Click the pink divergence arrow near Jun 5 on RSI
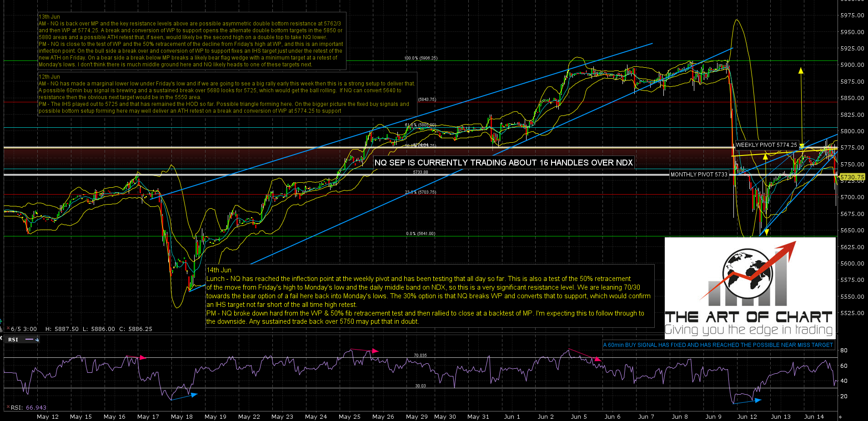This screenshot has width=868, height=421. coord(585,356)
